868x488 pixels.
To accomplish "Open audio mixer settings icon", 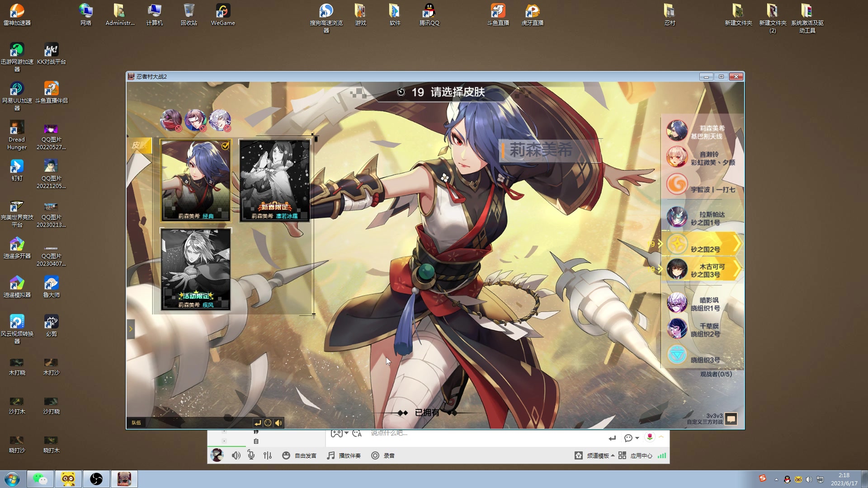I will pyautogui.click(x=268, y=455).
